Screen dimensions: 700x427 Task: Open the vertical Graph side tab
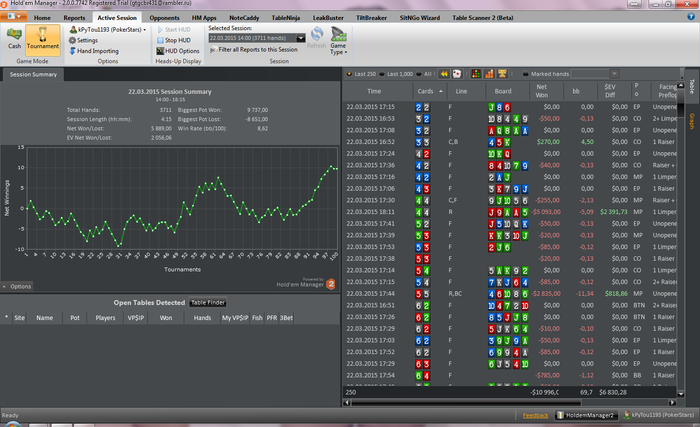pyautogui.click(x=692, y=121)
